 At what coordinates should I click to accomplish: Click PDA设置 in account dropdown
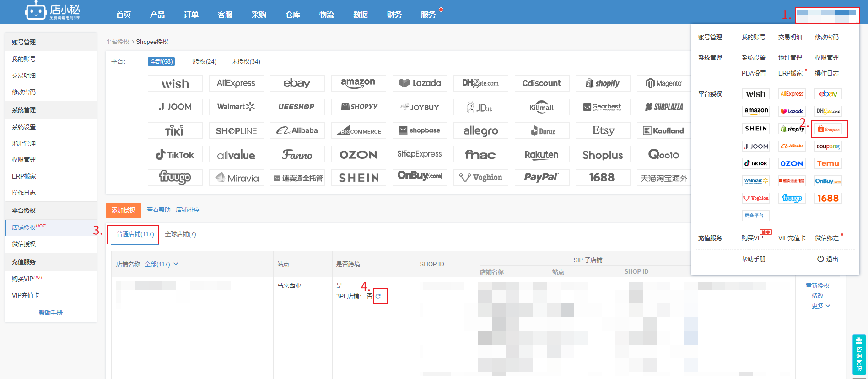click(x=754, y=73)
